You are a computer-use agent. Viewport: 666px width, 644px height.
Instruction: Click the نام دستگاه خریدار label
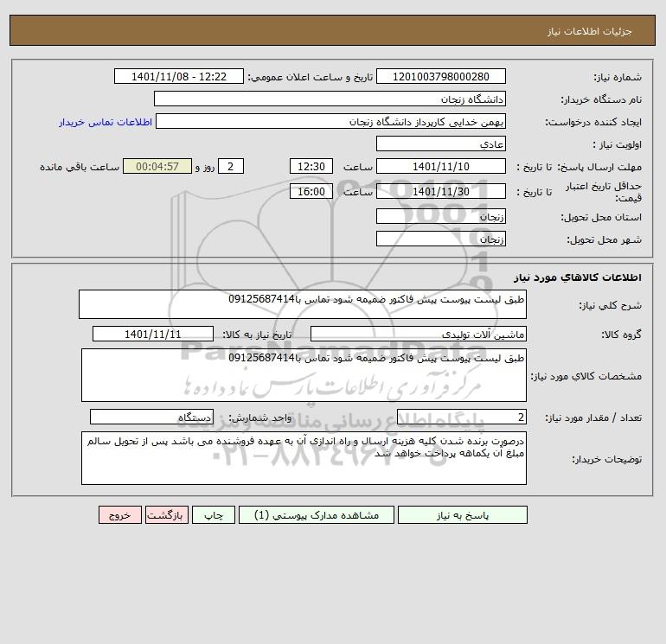coord(601,99)
